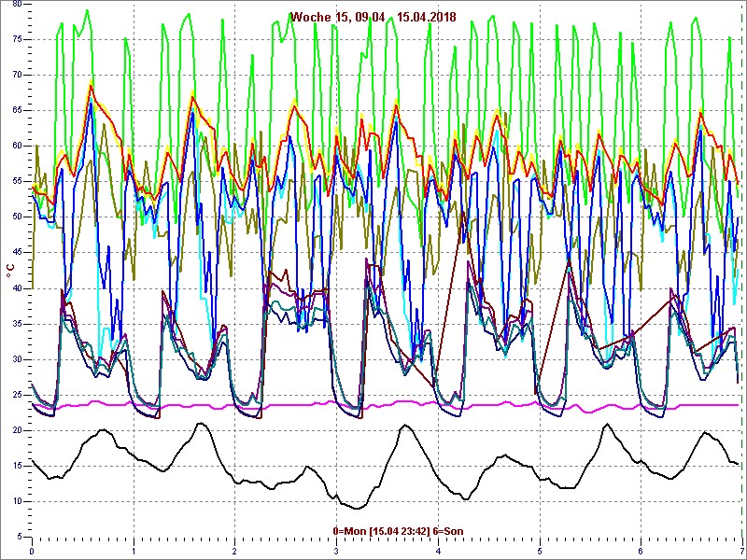Click the 10 label on the temperature axis
Image resolution: width=747 pixels, height=560 pixels.
17,501
